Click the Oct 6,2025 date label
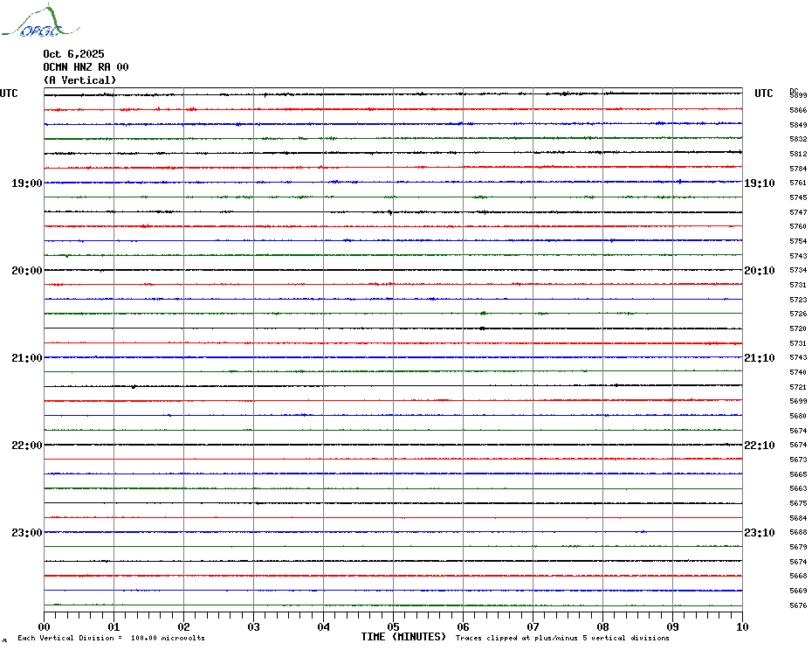The height and width of the screenshot is (650, 812). 73,54
